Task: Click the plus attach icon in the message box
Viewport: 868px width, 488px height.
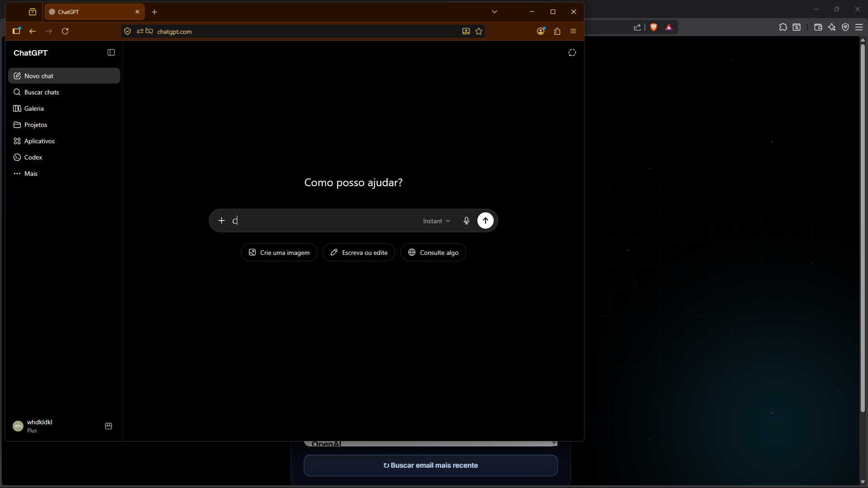Action: (222, 221)
